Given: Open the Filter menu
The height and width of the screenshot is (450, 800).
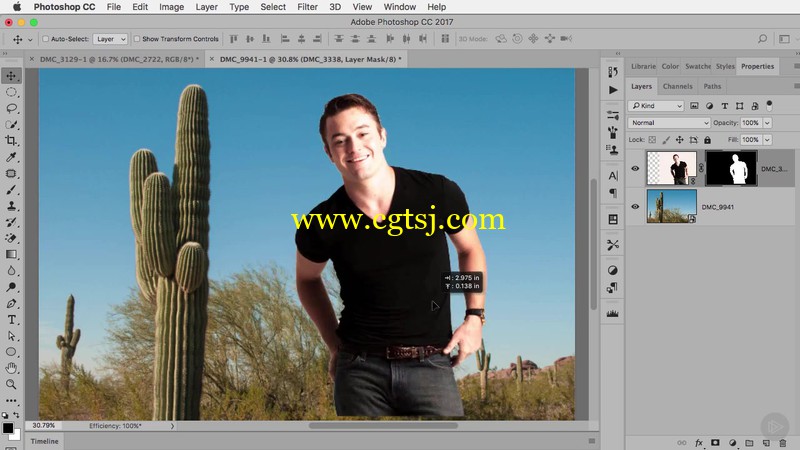Looking at the screenshot, I should [307, 7].
